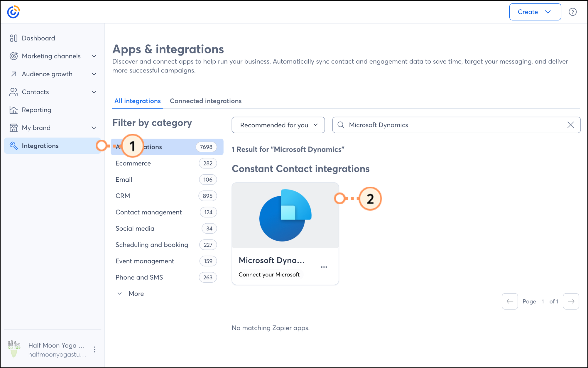
Task: Click the Reporting chart icon
Action: click(x=13, y=110)
